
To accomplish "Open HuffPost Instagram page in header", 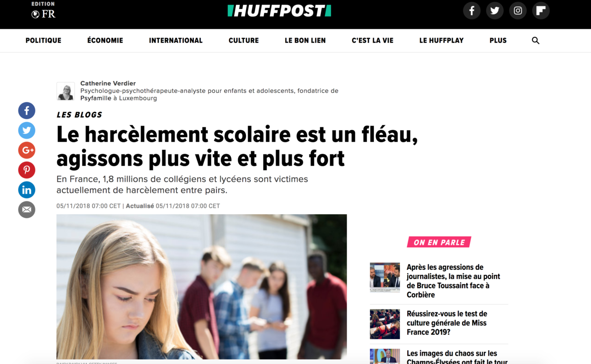I will [x=518, y=11].
